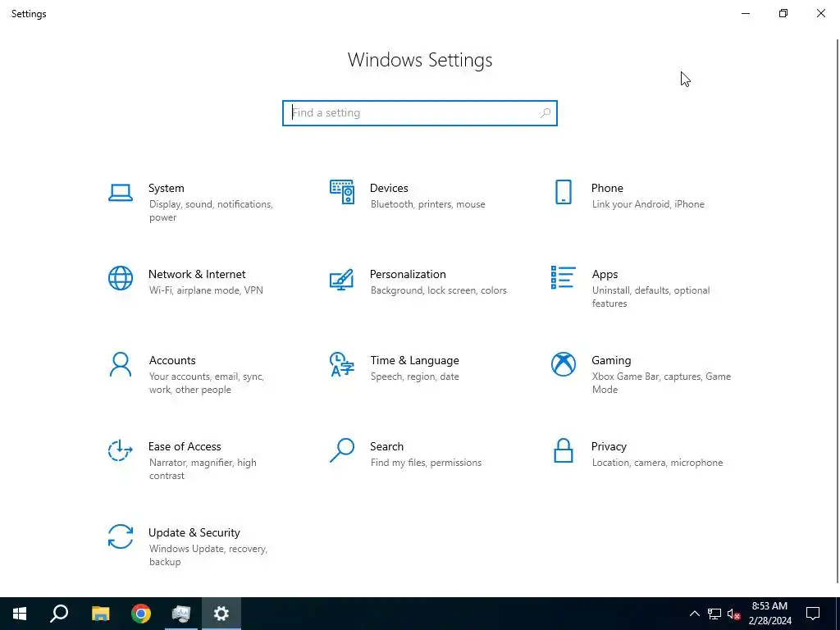Click 'Bluetooth, printers, mouse' text
840x630 pixels.
click(x=427, y=204)
